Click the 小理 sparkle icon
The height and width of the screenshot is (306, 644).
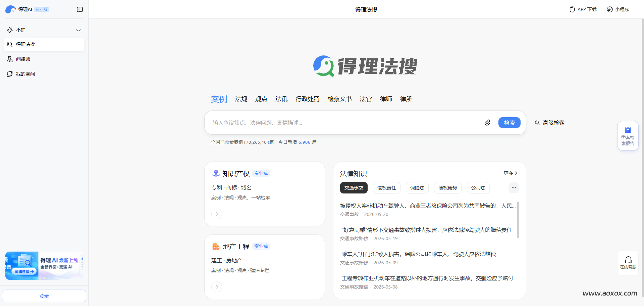coord(10,30)
